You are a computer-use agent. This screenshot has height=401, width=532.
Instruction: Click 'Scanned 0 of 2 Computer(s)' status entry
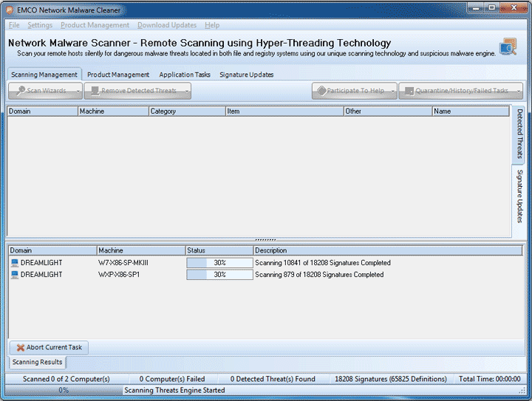click(66, 379)
